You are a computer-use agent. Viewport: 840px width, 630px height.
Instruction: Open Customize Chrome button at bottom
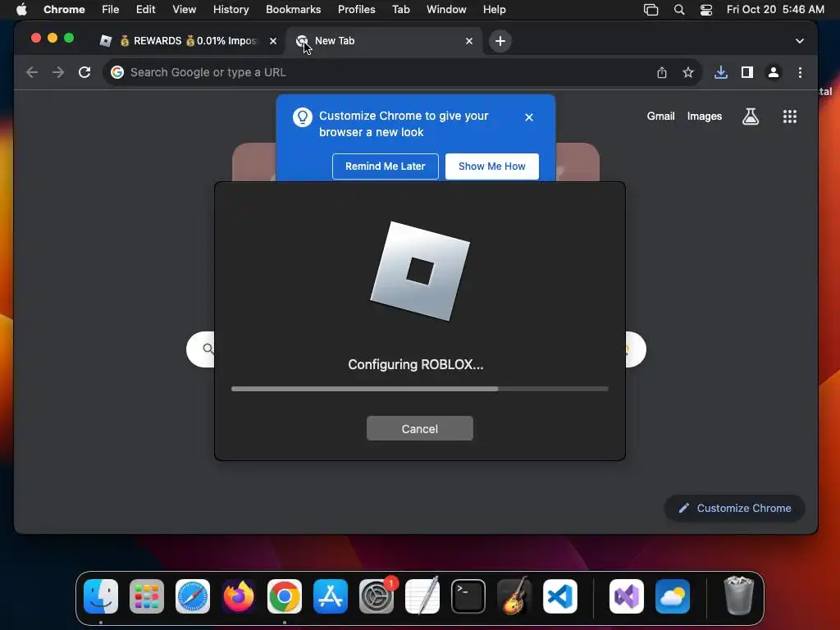(x=734, y=508)
